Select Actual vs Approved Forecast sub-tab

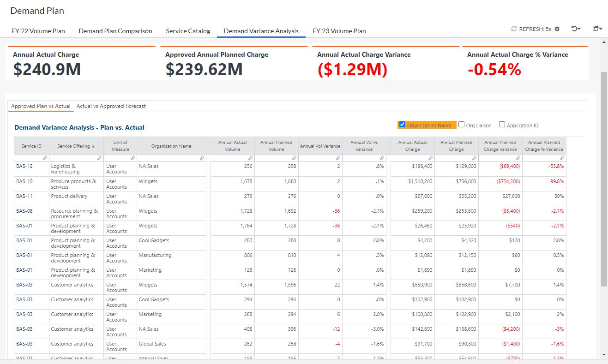coord(111,106)
